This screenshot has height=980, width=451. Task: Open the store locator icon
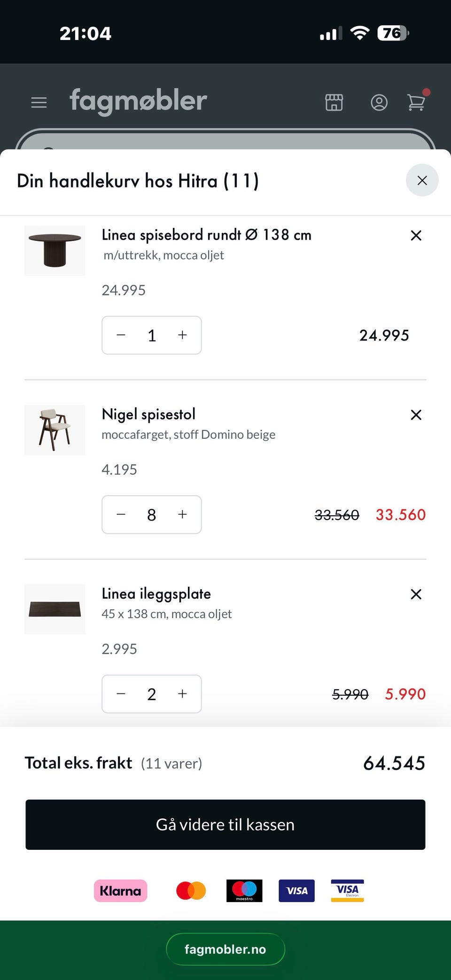click(x=334, y=102)
